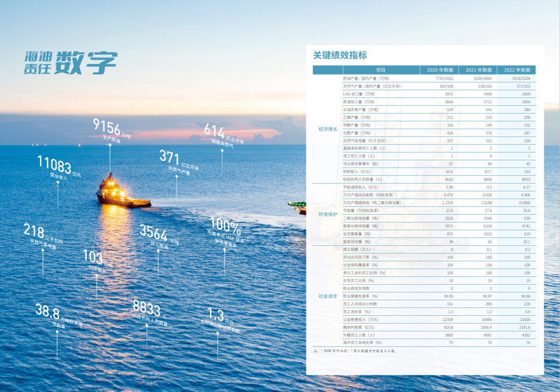The width and height of the screenshot is (560, 392).
Task: Click the '项目' column header
Action: 381,70
